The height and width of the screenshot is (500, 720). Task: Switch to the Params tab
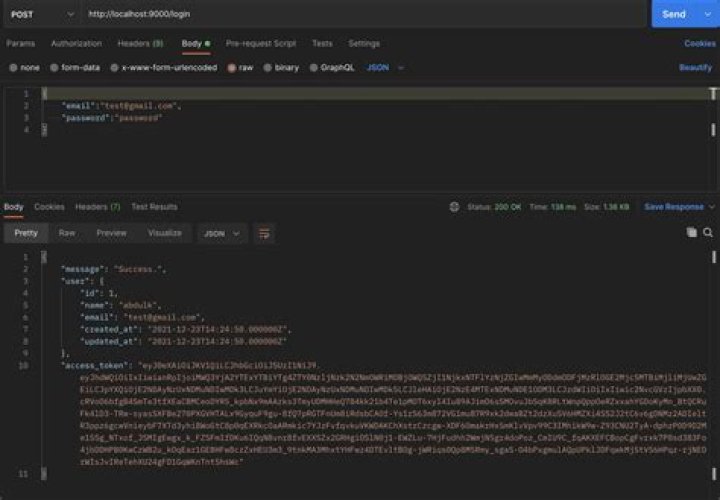point(21,44)
